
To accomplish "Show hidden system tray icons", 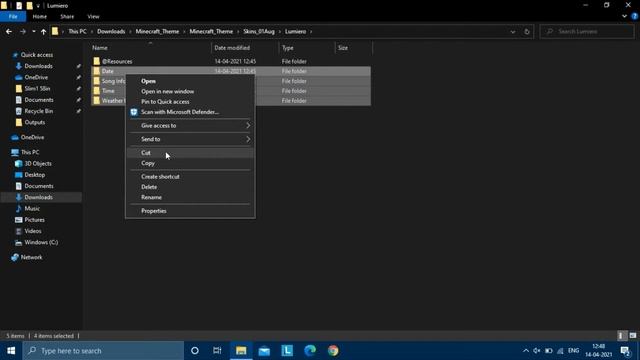I will (x=526, y=351).
